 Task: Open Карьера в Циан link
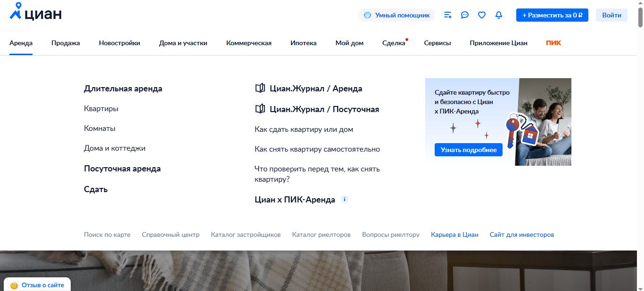tap(454, 234)
